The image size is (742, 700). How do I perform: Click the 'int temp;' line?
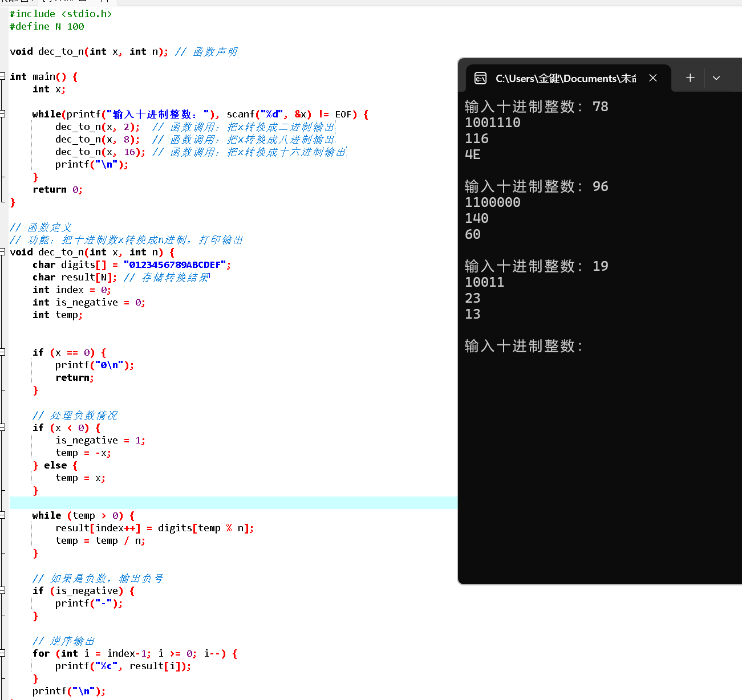tap(58, 315)
